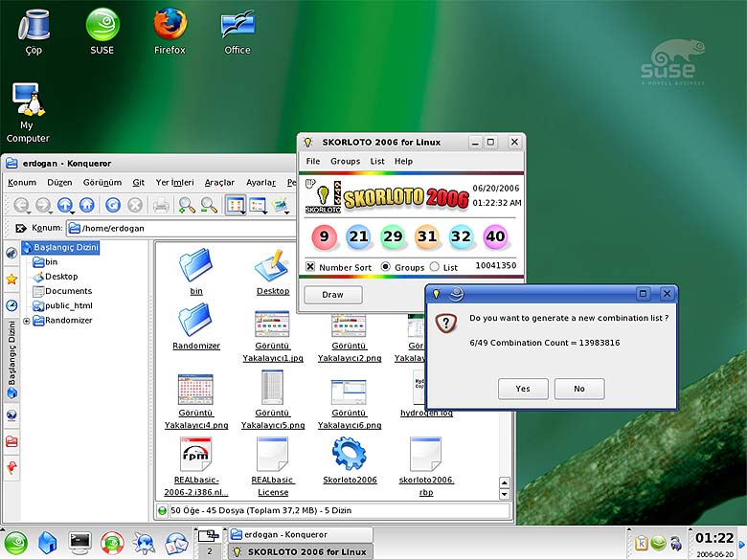Open the Skorloto2006 gear file icon
Image resolution: width=747 pixels, height=560 pixels.
pyautogui.click(x=348, y=454)
